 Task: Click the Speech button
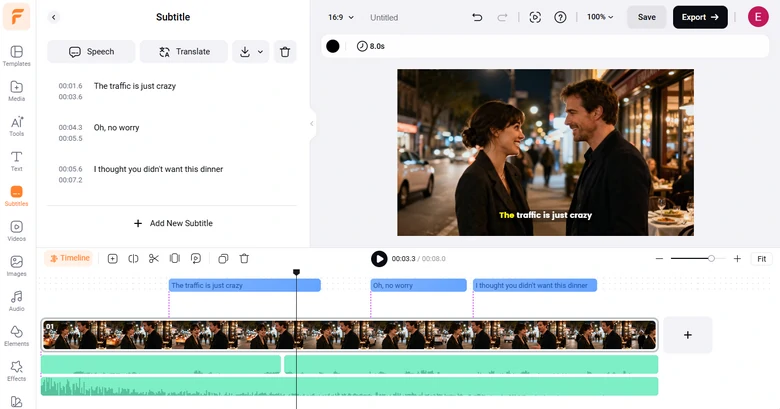coord(91,52)
